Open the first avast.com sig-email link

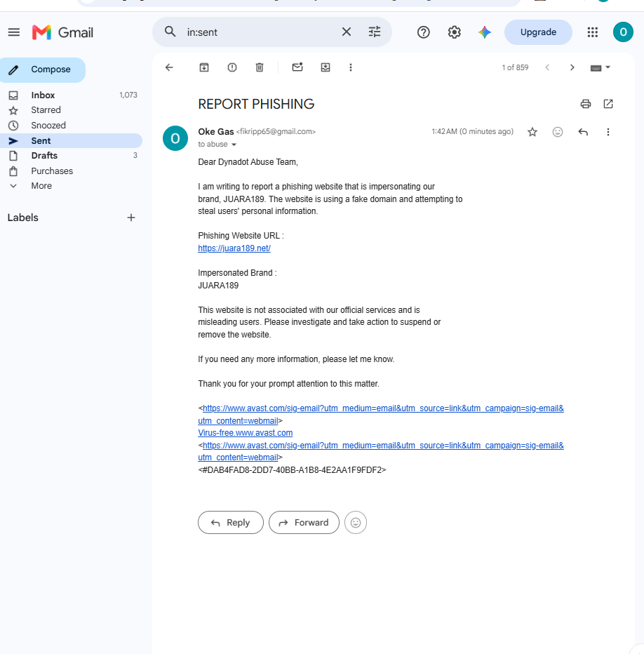point(381,415)
